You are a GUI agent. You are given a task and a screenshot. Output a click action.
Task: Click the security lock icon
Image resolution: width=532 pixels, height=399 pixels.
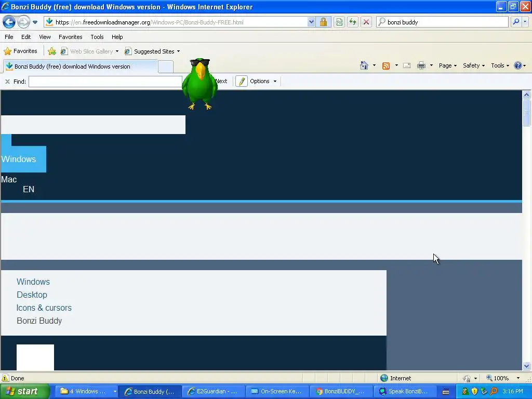(323, 22)
